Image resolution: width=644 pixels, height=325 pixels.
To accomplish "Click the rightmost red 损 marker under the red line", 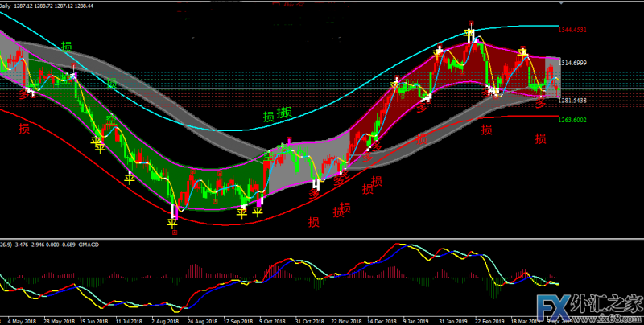I will pos(541,138).
